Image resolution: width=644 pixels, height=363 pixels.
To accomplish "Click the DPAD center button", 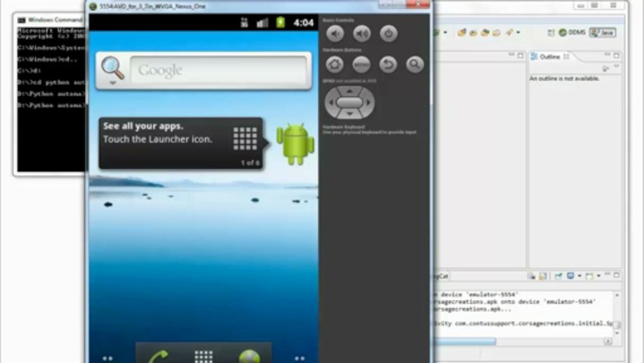I will (349, 102).
